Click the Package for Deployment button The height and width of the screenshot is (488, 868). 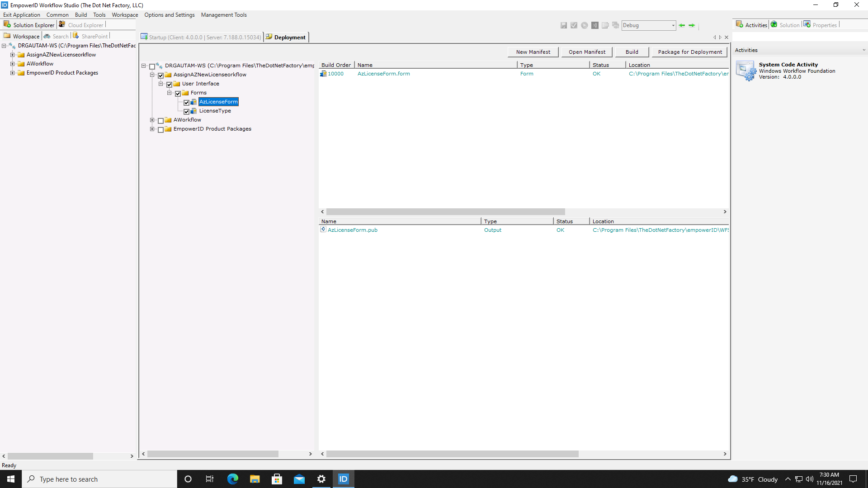coord(689,52)
